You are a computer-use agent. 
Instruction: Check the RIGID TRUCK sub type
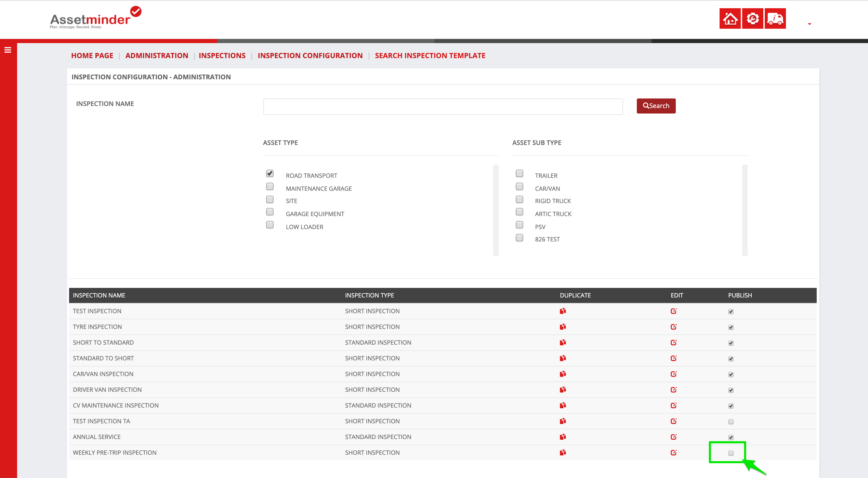pyautogui.click(x=520, y=199)
